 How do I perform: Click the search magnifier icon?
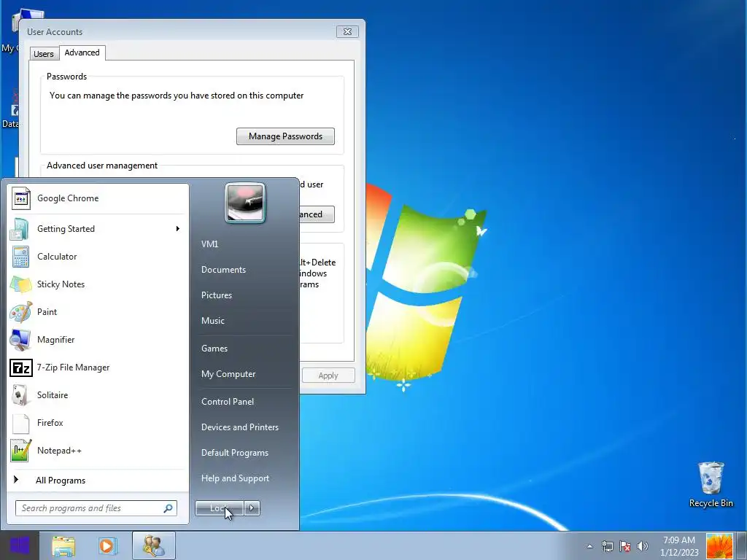click(x=169, y=508)
